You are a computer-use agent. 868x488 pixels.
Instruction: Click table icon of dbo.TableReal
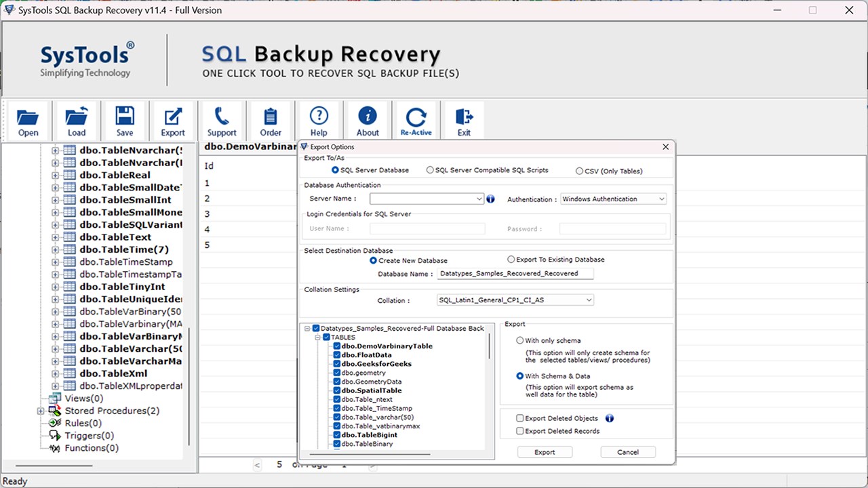pos(69,175)
